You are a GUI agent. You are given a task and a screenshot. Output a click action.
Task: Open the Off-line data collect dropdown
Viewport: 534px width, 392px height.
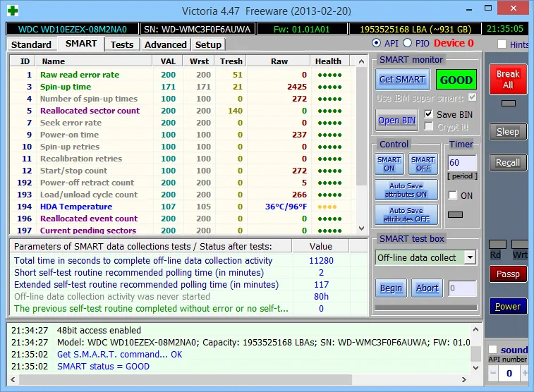(x=470, y=257)
